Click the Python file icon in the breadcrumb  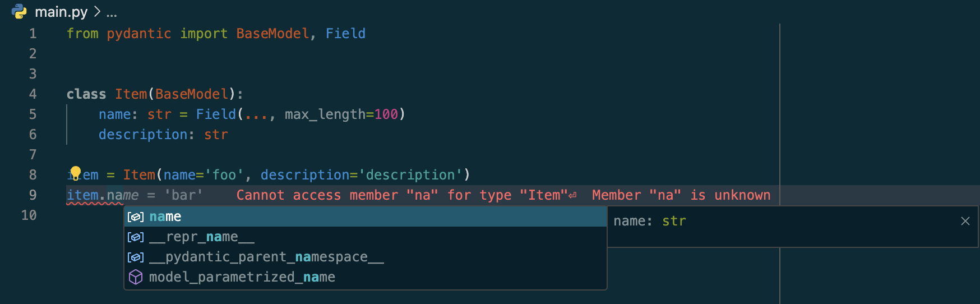coord(19,11)
